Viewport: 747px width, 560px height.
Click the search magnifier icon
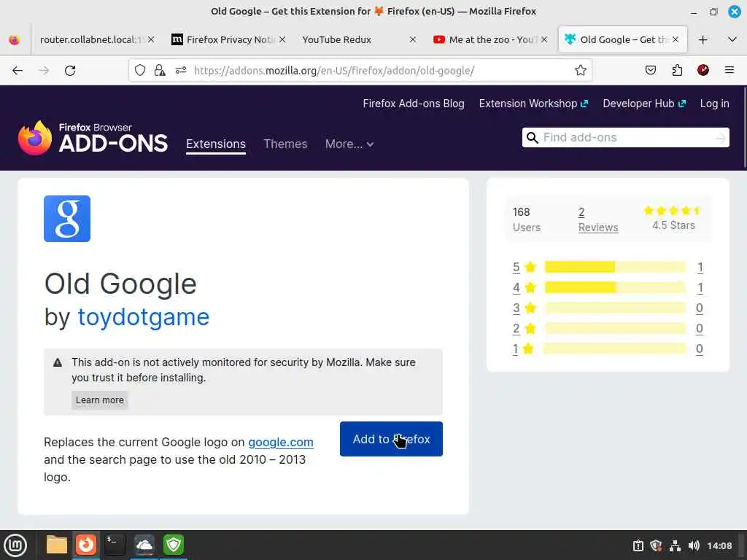(x=532, y=138)
